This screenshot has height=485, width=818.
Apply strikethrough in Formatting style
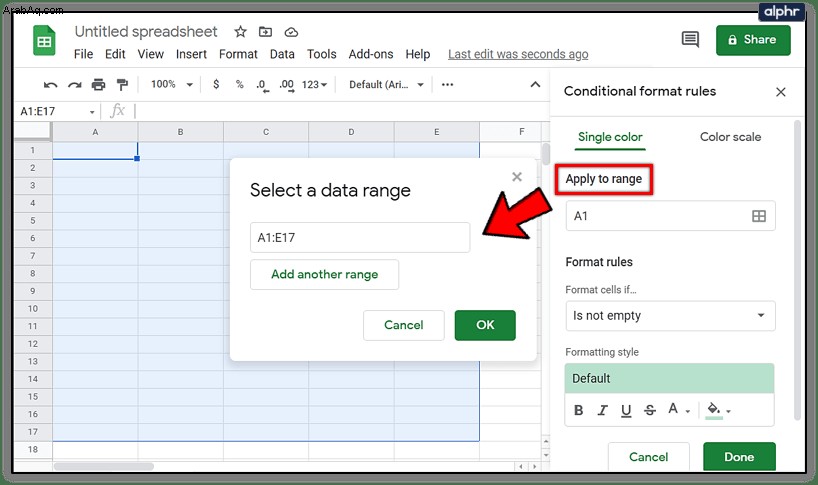point(649,410)
